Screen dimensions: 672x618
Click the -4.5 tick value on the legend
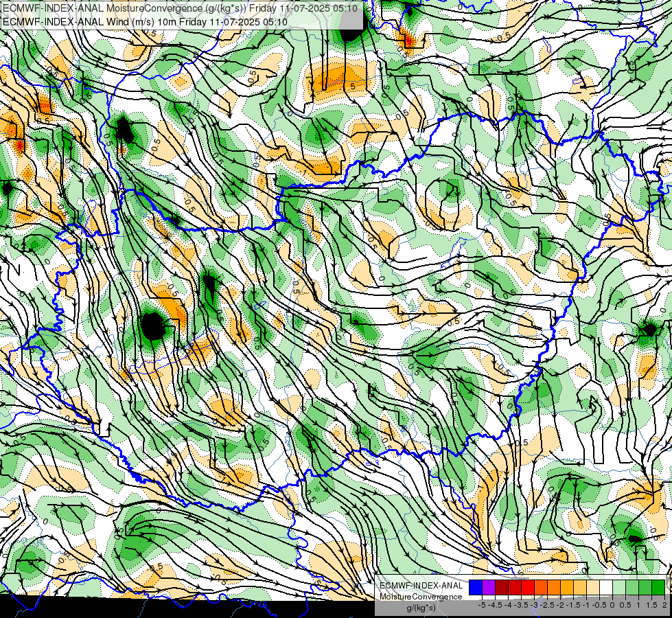point(495,605)
